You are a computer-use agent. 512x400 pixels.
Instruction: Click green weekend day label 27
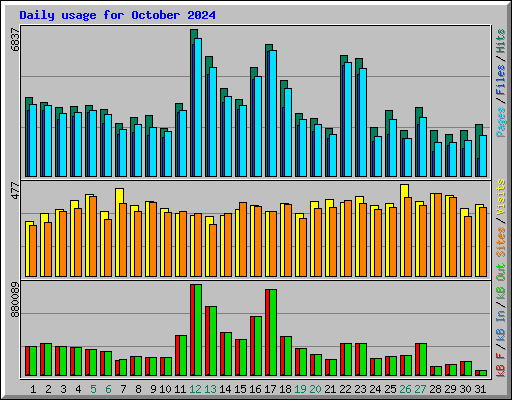420,389
